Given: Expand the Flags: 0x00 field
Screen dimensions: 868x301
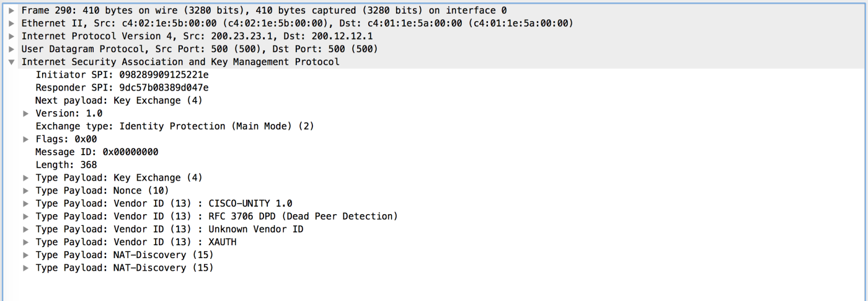Looking at the screenshot, I should pos(26,139).
